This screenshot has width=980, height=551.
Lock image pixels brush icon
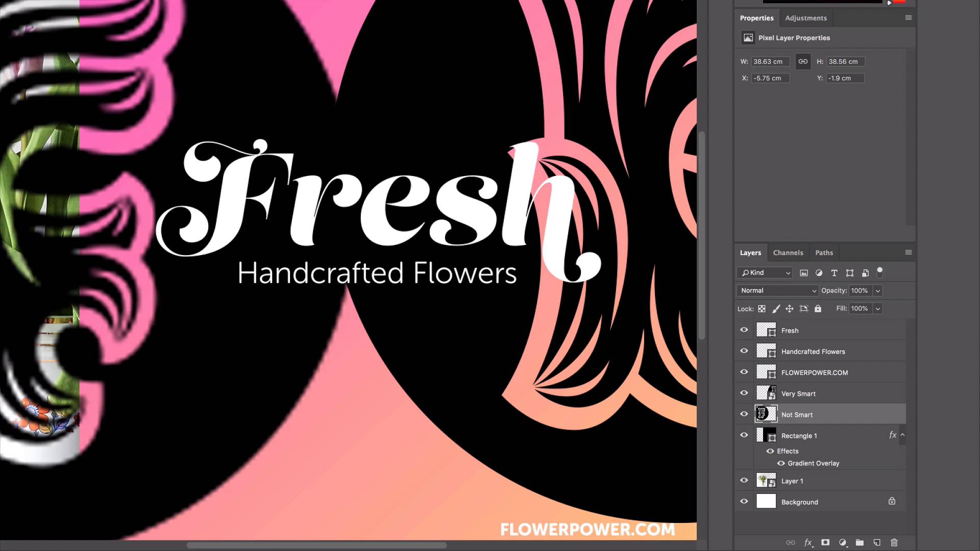click(776, 309)
